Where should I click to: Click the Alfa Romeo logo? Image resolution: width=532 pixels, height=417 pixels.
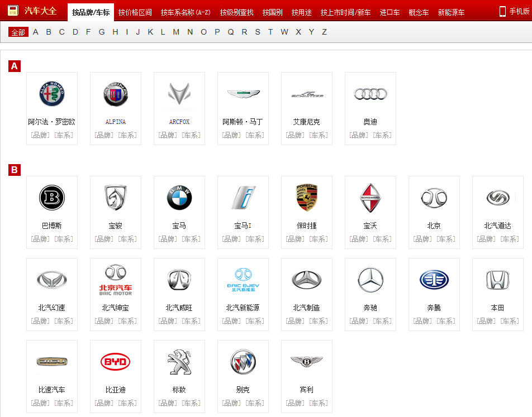(x=52, y=94)
